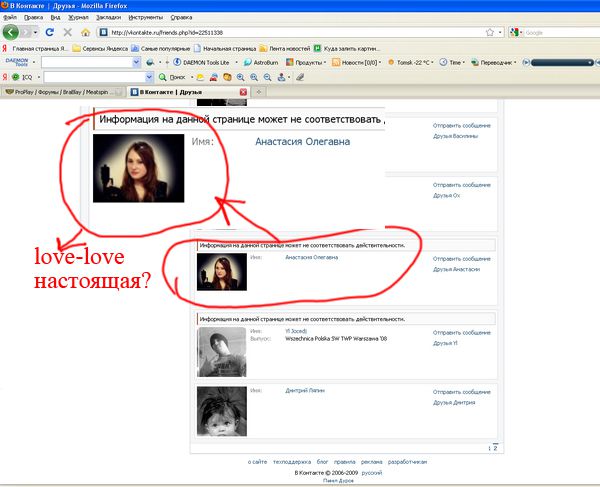This screenshot has height=487, width=600.
Task: Click the highlighter pen toolbar icon
Action: 300,77
